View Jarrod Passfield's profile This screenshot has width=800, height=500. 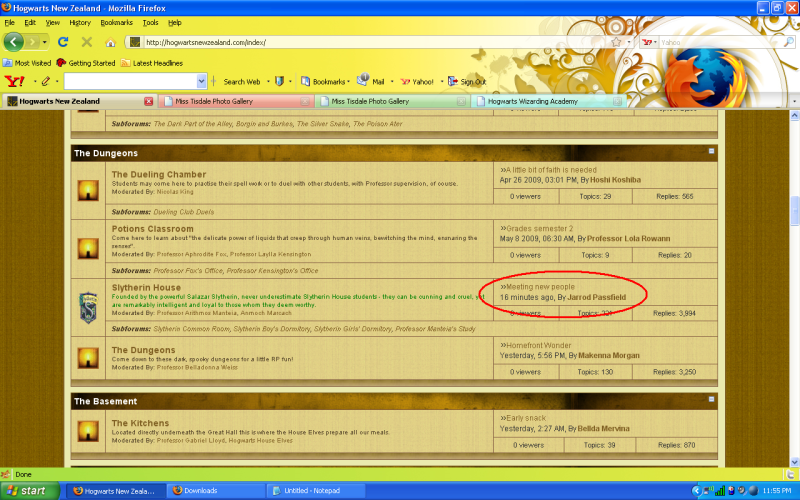pyautogui.click(x=596, y=297)
